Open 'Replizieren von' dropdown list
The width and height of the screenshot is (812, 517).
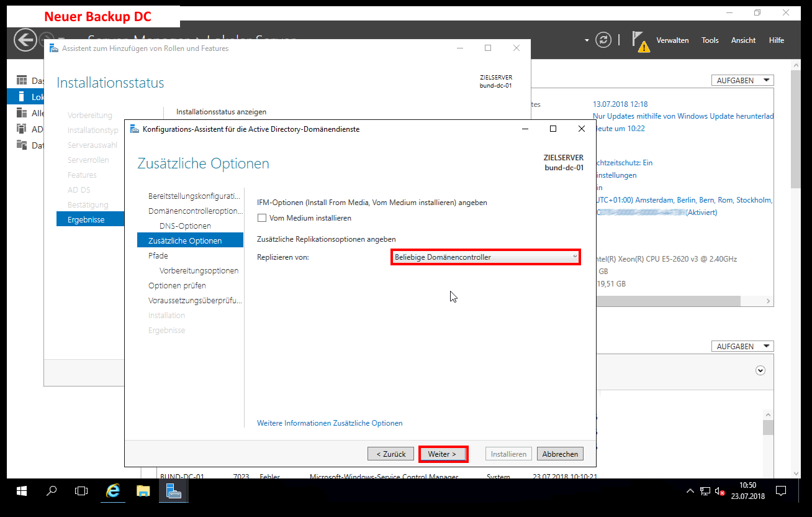click(485, 257)
